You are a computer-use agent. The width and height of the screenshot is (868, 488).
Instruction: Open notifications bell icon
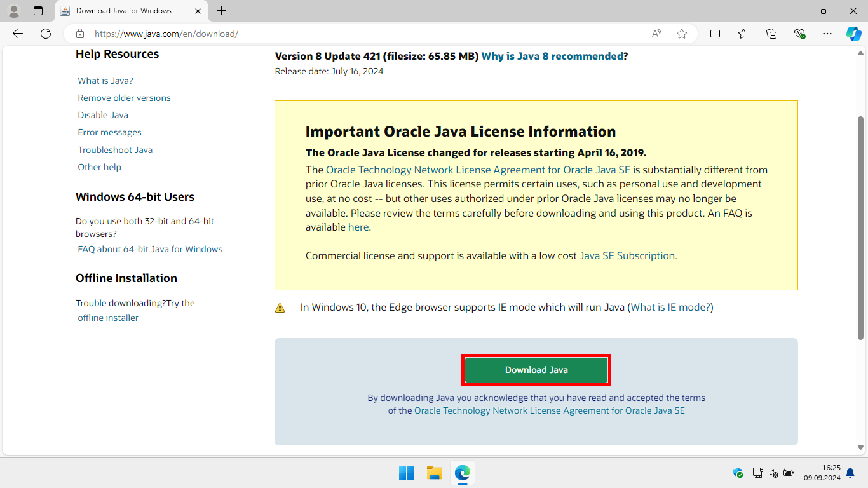[850, 473]
